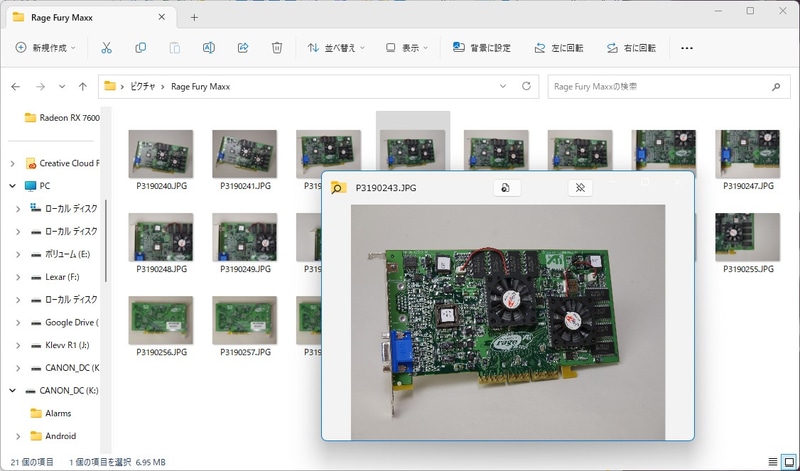Click the search magnifier icon

776,87
